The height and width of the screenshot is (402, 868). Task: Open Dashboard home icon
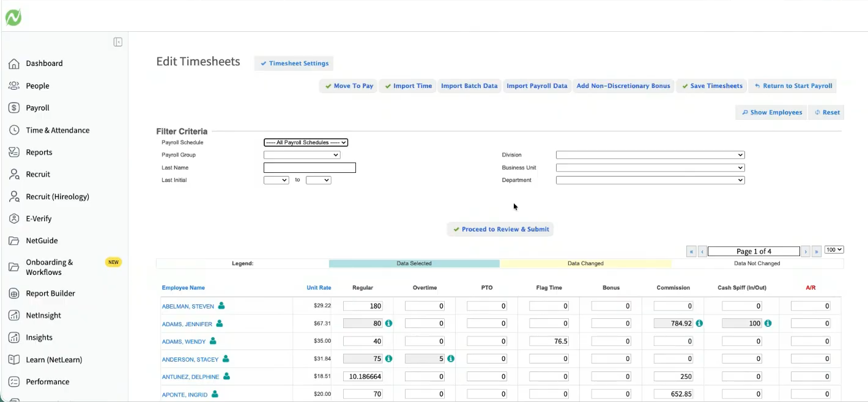(x=14, y=64)
